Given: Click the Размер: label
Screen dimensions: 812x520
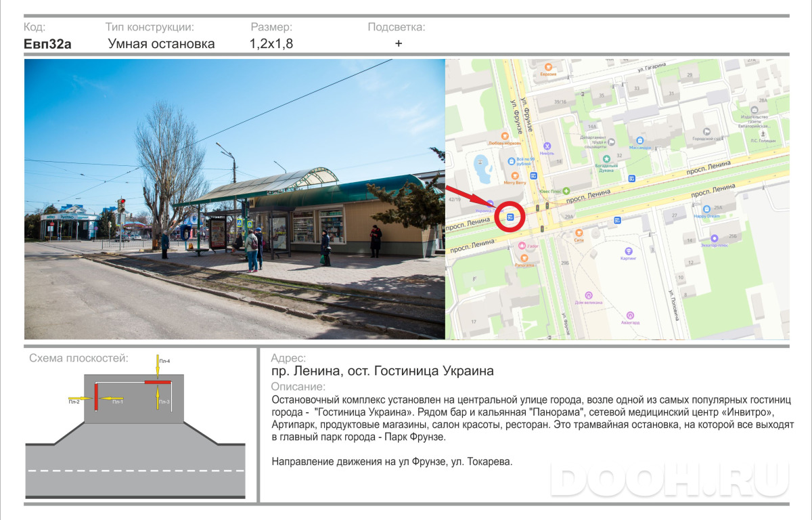Looking at the screenshot, I should (271, 27).
